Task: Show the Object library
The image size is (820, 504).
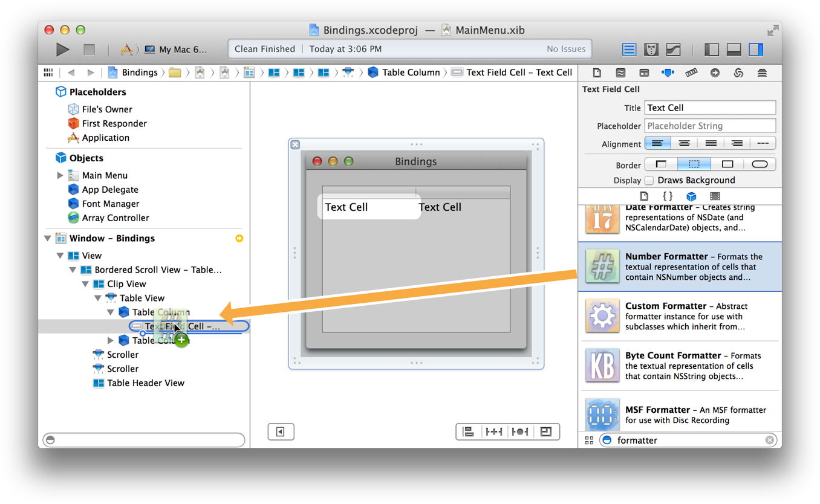Action: point(691,196)
